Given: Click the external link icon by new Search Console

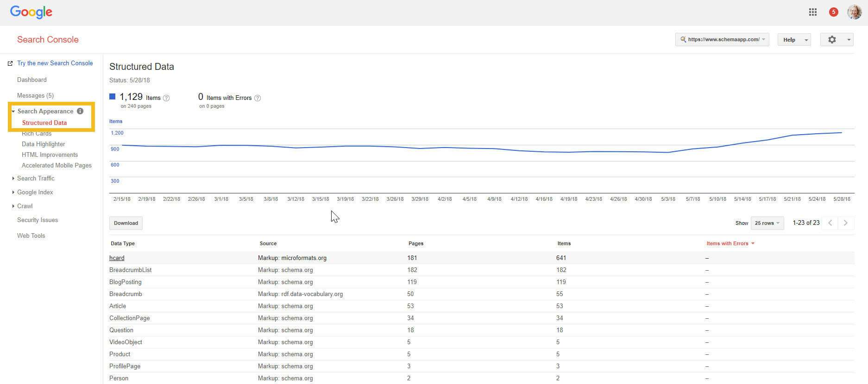Looking at the screenshot, I should pyautogui.click(x=10, y=63).
